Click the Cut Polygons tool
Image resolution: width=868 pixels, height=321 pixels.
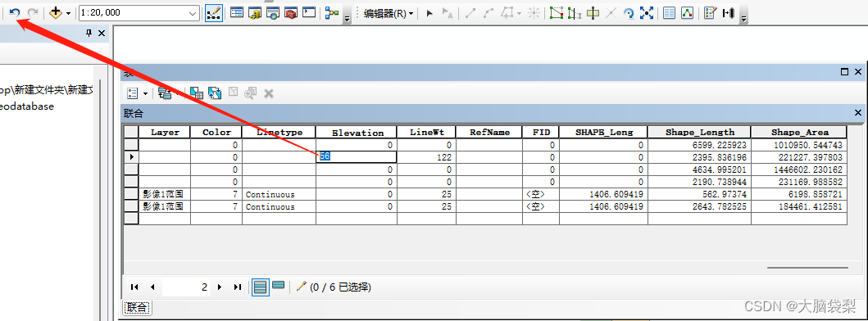(593, 13)
